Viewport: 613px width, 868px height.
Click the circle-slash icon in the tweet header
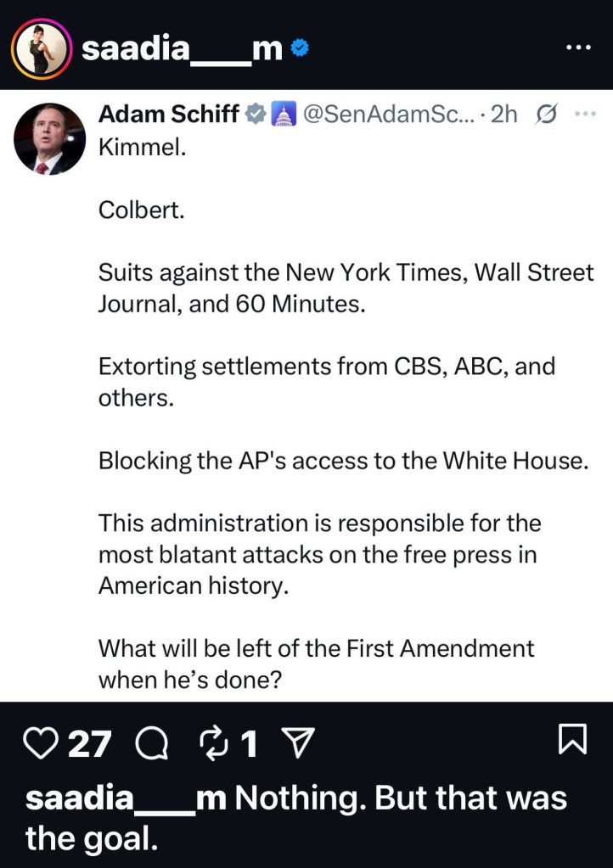547,114
